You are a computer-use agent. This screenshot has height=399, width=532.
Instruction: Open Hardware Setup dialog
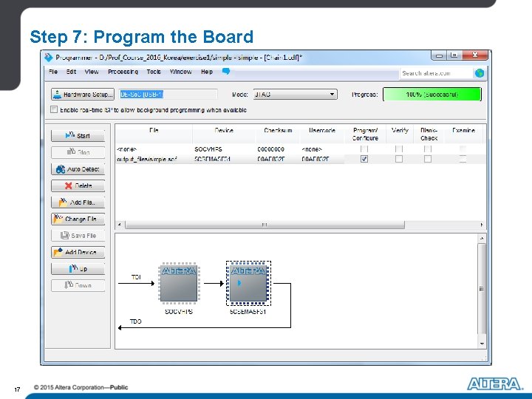pos(83,95)
